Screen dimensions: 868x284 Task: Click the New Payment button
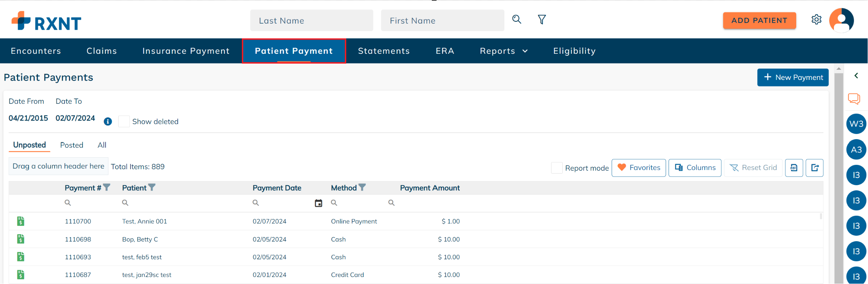793,77
